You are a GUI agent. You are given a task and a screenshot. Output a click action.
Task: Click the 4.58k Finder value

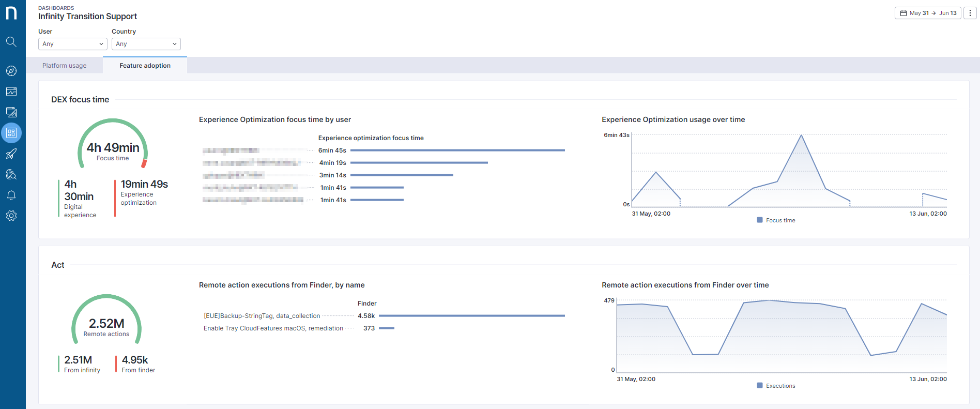[366, 316]
